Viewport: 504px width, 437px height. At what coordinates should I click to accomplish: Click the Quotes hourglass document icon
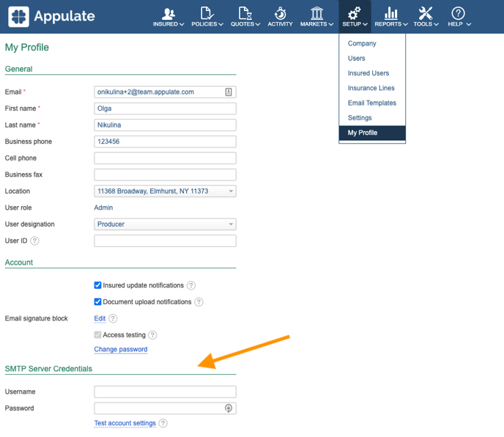point(245,13)
